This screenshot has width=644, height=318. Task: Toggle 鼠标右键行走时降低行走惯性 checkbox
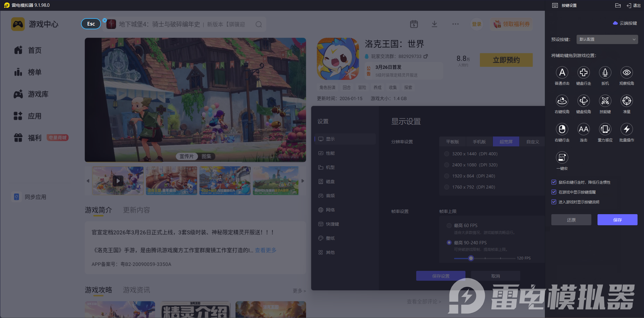click(554, 182)
